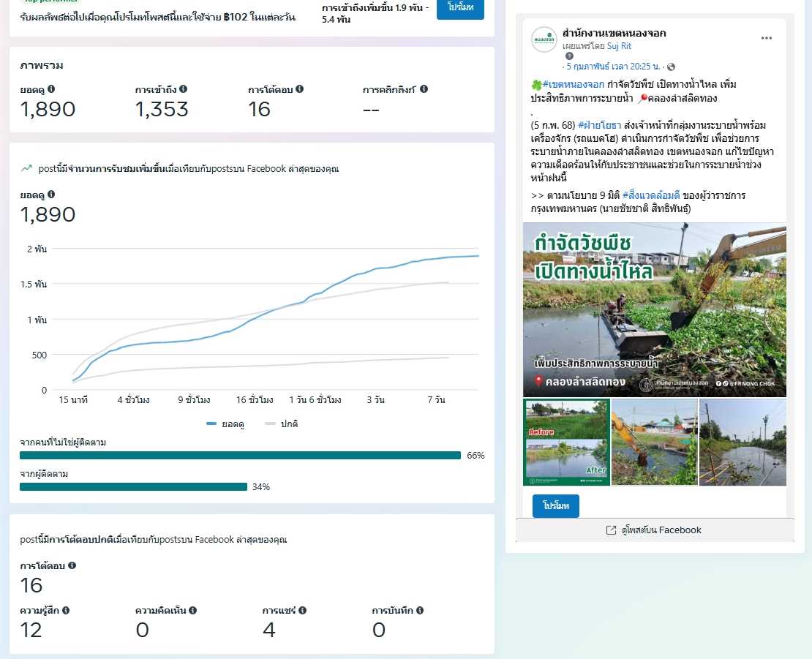Click the 1,353 reach value

pyautogui.click(x=162, y=109)
